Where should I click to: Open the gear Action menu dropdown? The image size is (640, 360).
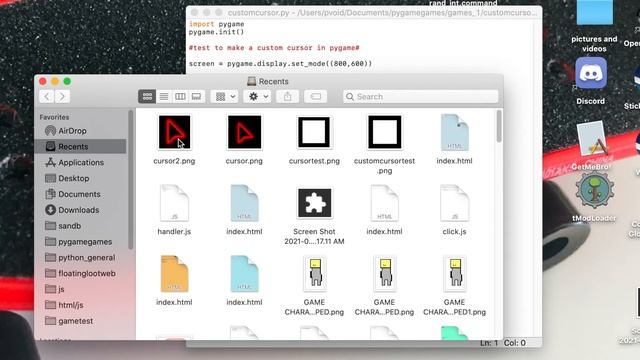[258, 97]
